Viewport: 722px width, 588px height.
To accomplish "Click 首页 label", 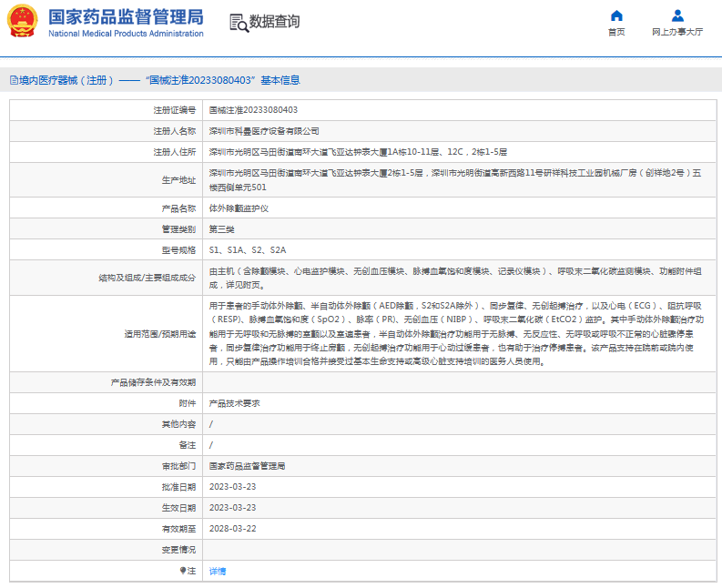I will pos(616,32).
